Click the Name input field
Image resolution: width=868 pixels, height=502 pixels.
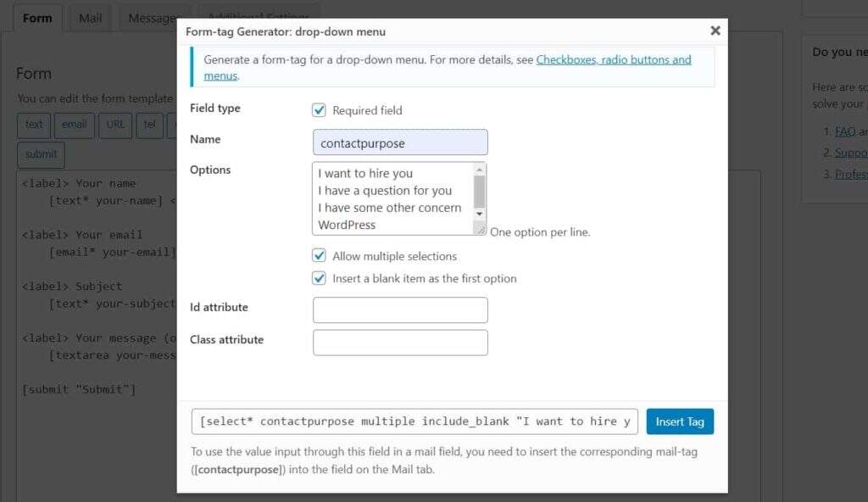(x=400, y=142)
